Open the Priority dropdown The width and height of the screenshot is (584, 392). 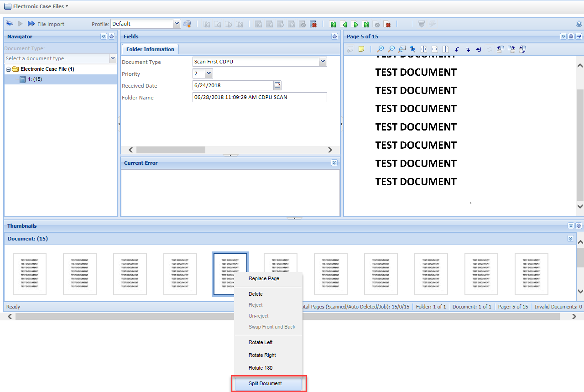(x=209, y=73)
